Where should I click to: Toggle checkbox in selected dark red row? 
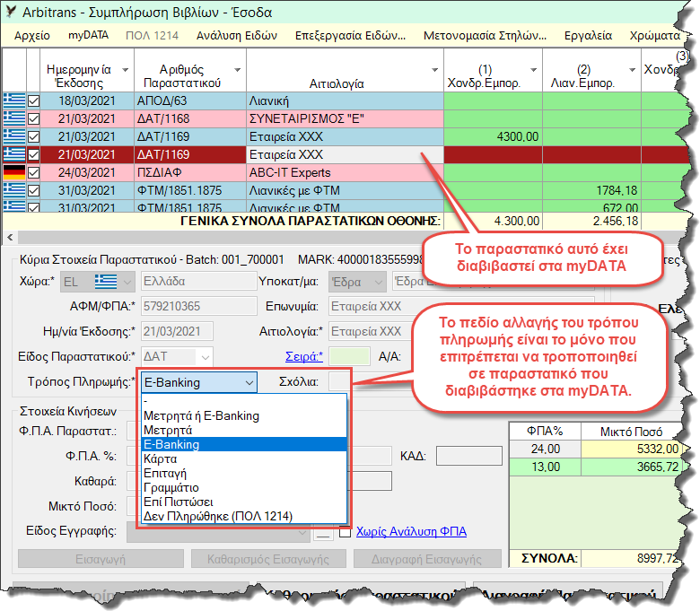33,155
